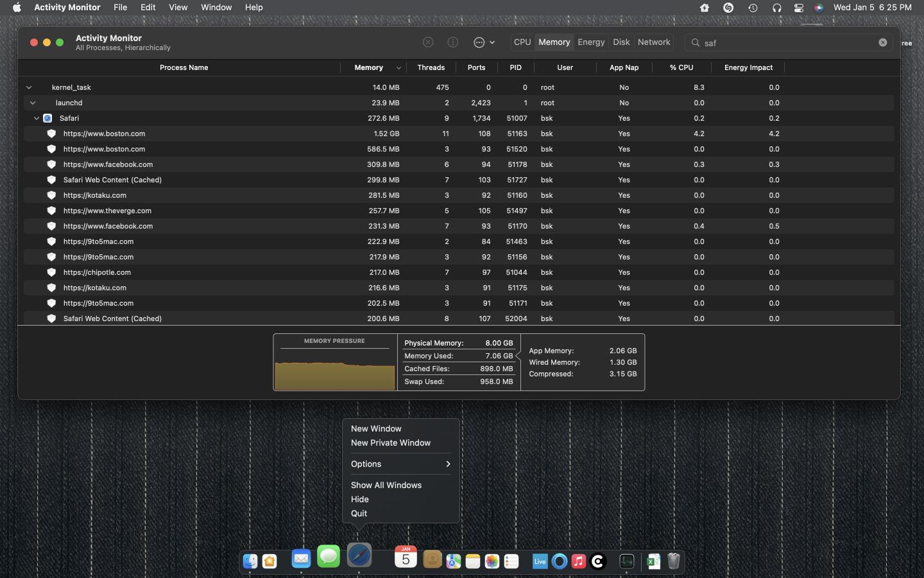Open the Music app in dock

(579, 561)
